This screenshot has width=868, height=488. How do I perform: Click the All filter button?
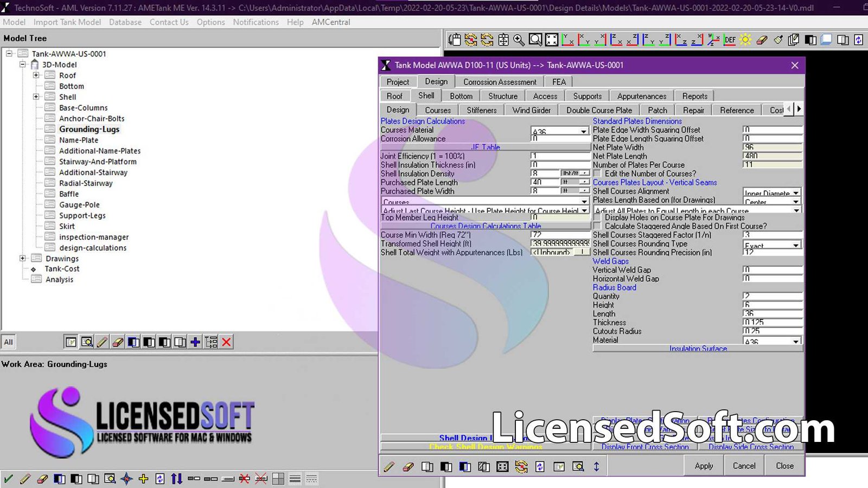(9, 342)
